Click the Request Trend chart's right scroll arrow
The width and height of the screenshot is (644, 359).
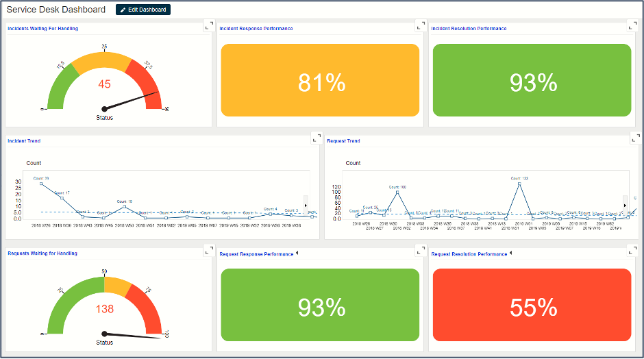625,205
